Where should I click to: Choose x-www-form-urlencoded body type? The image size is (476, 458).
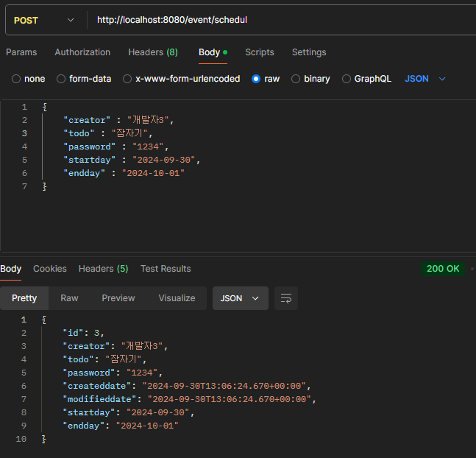tap(127, 79)
